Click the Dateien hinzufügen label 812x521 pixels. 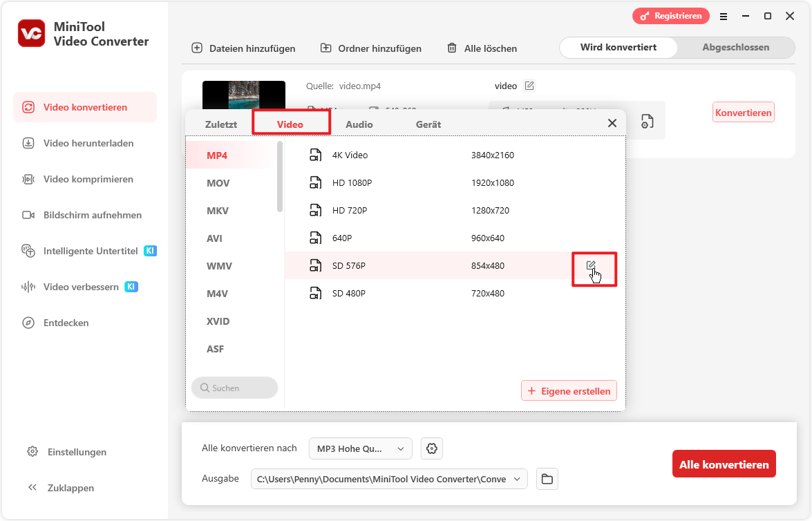click(252, 48)
